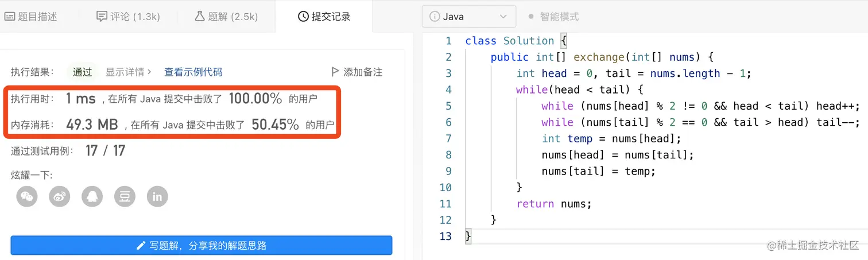Share result via LinkedIn icon

pos(157,196)
